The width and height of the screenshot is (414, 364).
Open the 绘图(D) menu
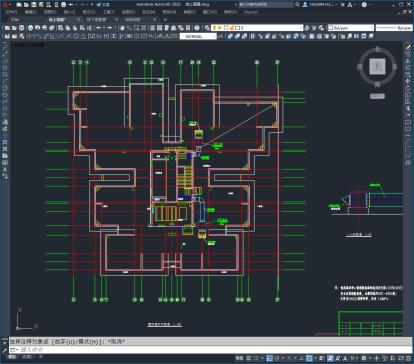[x=128, y=12]
